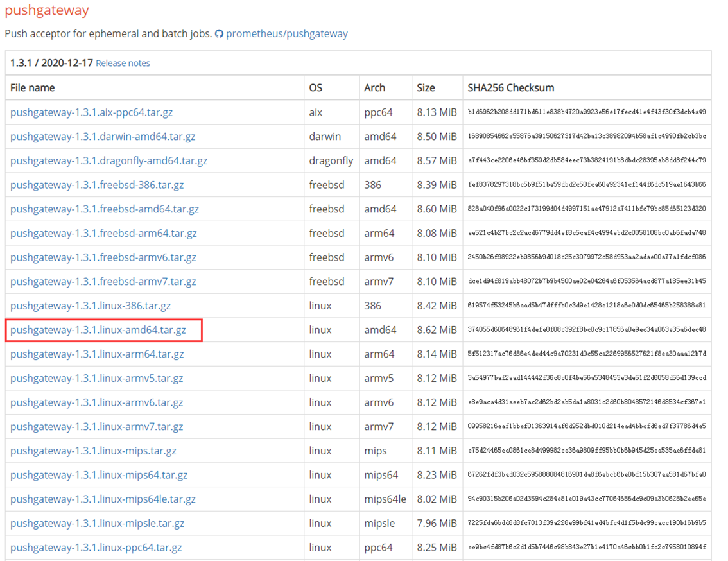Download pushgateway-1.3.1.dragonfly-amd64.tar.gz
The image size is (728, 561).
pos(108,160)
